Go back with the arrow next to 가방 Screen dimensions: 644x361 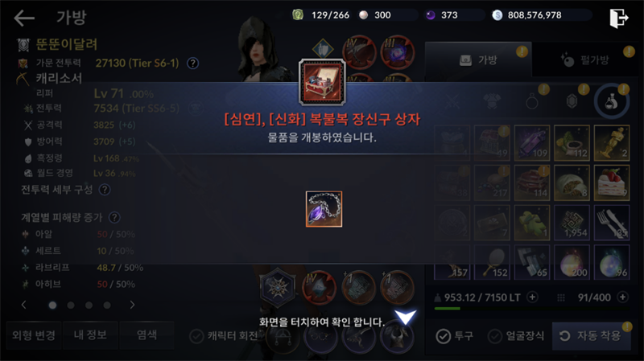[x=24, y=18]
